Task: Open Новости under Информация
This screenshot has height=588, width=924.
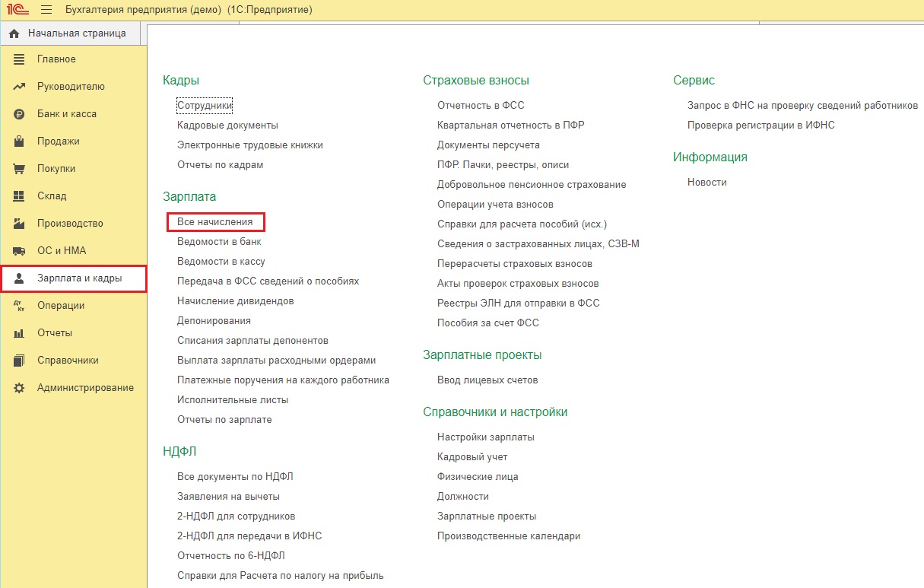Action: [705, 182]
